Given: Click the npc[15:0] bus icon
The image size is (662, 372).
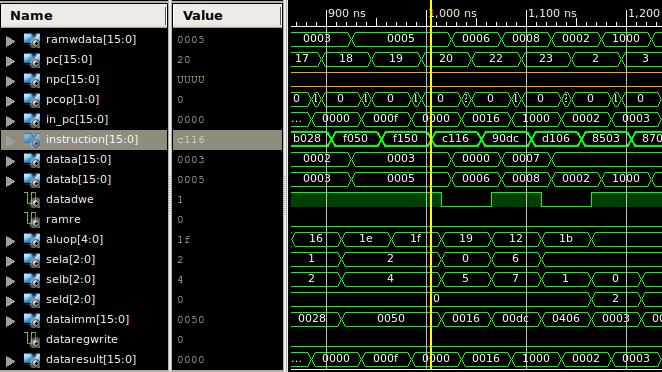Looking at the screenshot, I should [x=32, y=80].
